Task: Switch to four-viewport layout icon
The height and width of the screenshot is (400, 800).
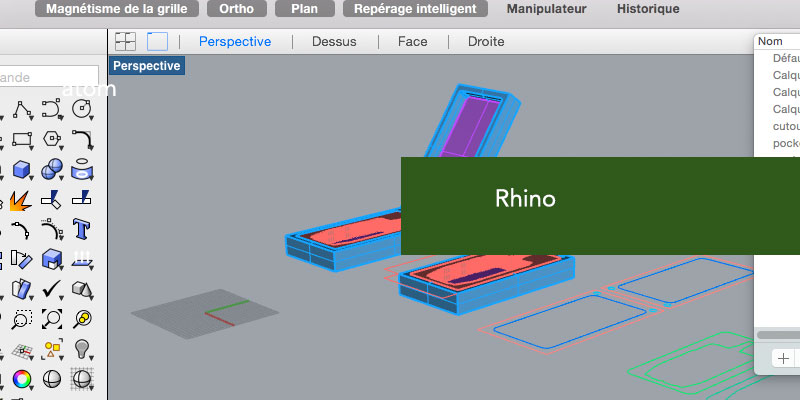Action: pyautogui.click(x=126, y=41)
